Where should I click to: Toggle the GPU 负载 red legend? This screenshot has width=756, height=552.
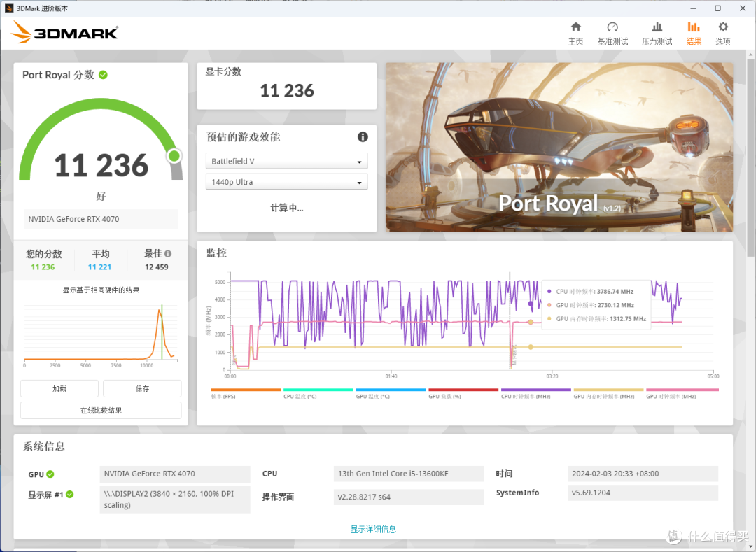point(463,393)
